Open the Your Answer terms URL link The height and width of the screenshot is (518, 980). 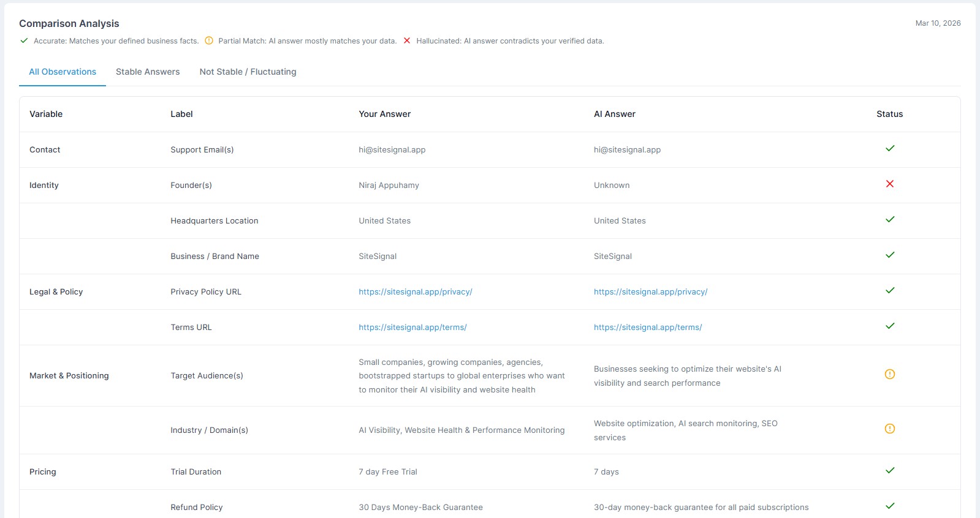(x=412, y=327)
